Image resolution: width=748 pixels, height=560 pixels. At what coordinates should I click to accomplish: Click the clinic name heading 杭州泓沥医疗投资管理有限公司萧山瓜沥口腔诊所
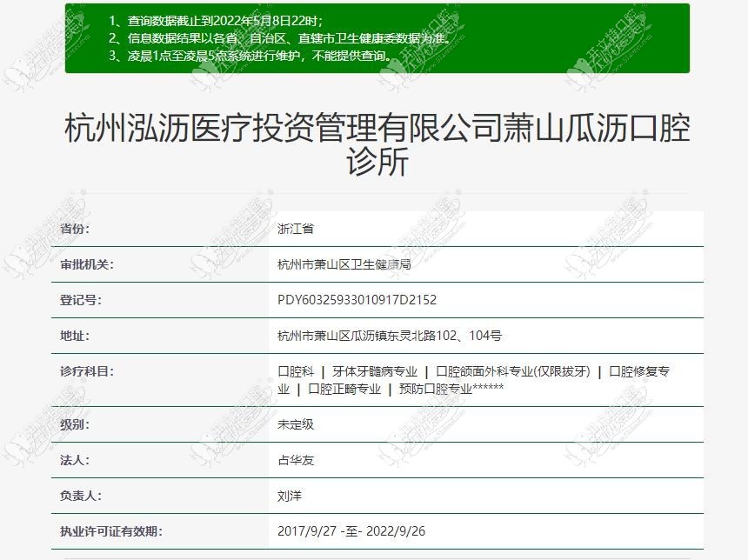click(377, 143)
